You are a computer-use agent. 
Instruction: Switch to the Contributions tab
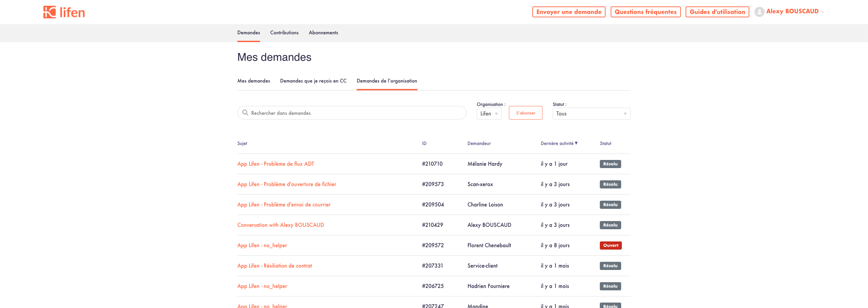click(x=284, y=33)
